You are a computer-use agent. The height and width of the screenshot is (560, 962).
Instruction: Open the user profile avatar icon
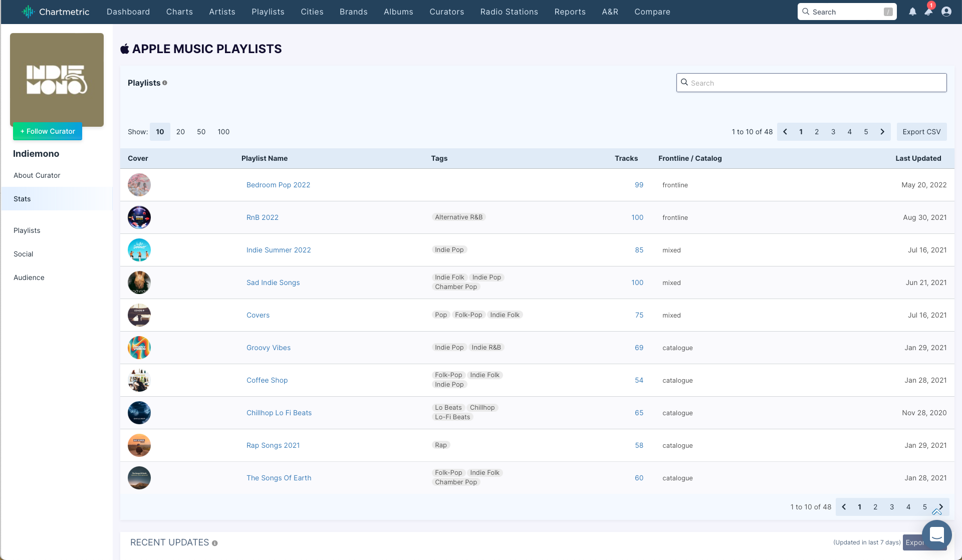pos(946,12)
